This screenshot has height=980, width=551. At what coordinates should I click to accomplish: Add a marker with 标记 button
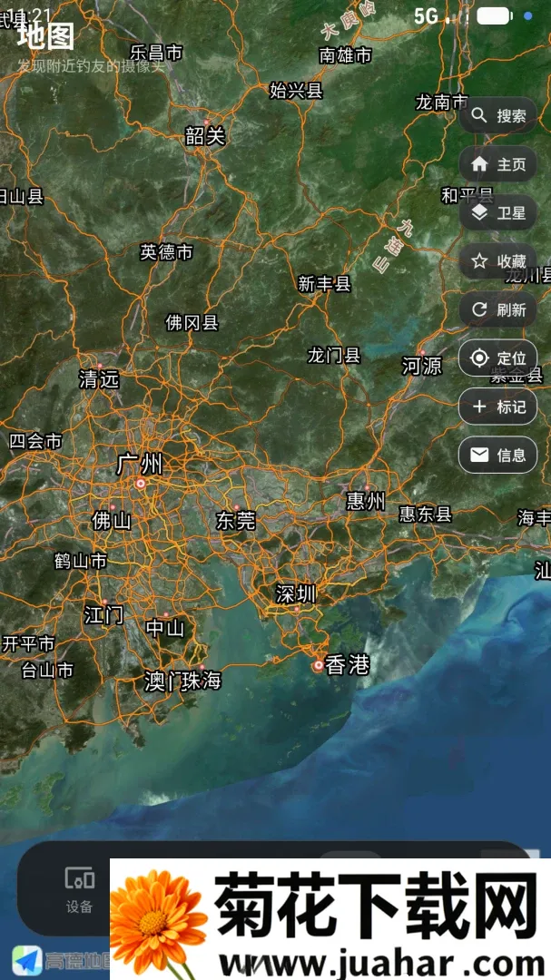[497, 407]
